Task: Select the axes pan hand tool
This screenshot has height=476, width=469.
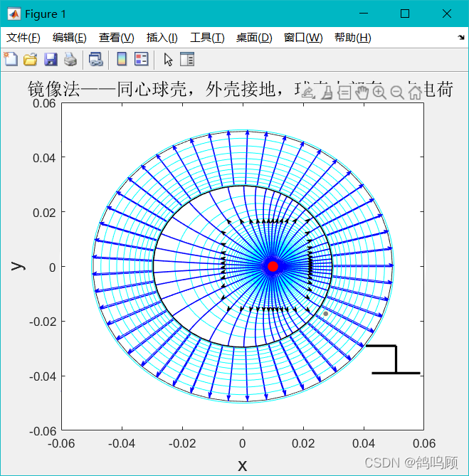Action: pos(362,92)
